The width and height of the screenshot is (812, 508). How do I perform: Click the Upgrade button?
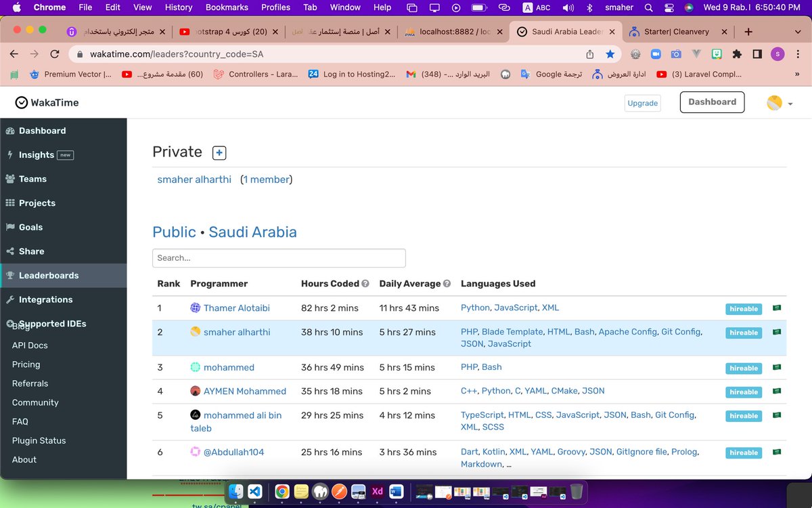[643, 103]
